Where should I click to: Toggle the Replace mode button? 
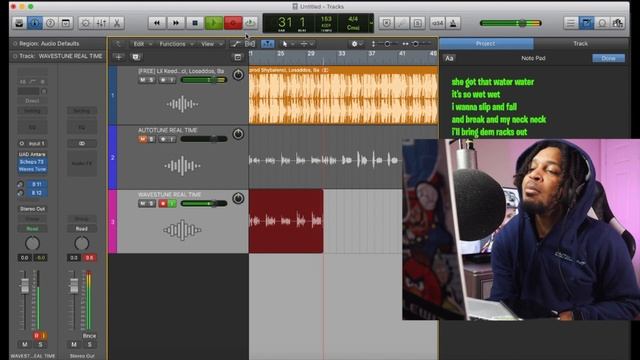click(386, 23)
